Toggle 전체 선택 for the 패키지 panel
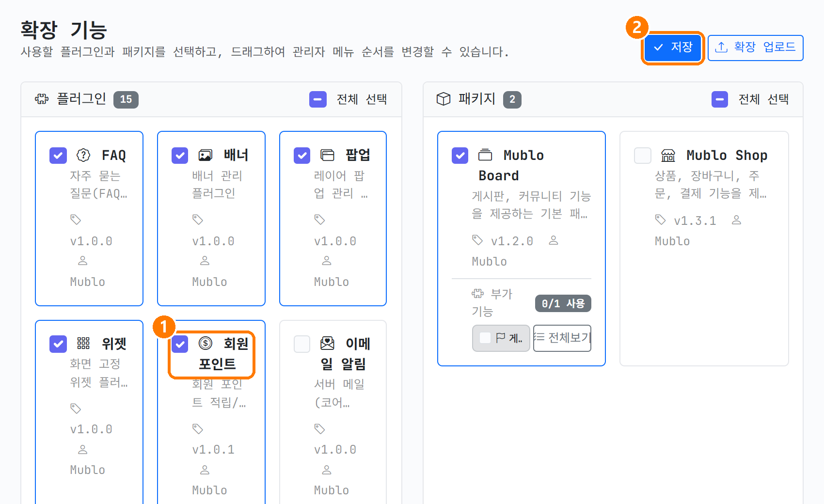Image resolution: width=824 pixels, height=504 pixels. click(720, 99)
